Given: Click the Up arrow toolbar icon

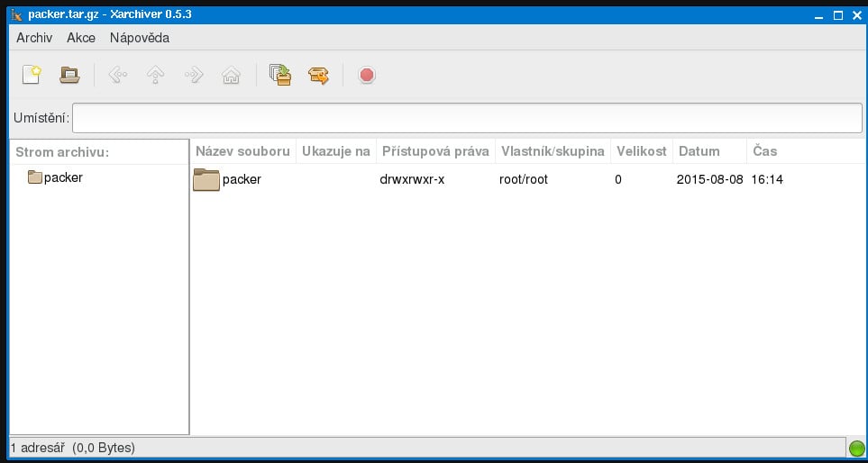Looking at the screenshot, I should [156, 75].
